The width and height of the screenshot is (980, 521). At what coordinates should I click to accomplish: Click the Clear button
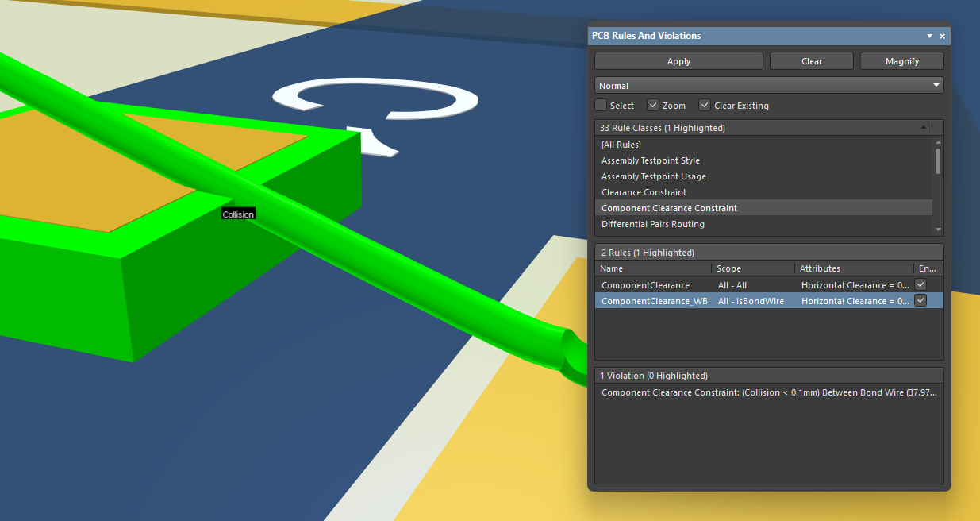(x=811, y=60)
